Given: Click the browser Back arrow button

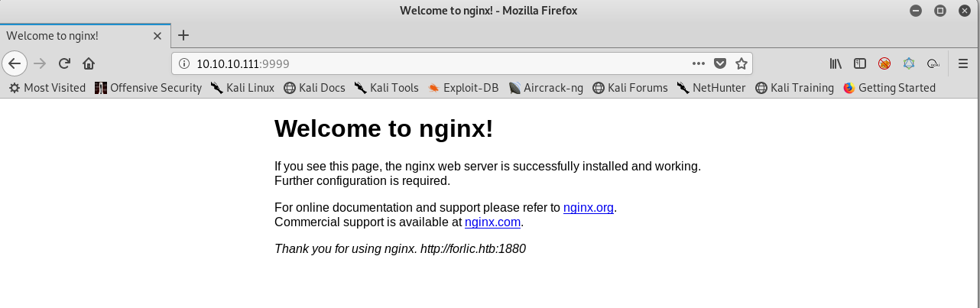Looking at the screenshot, I should [15, 63].
